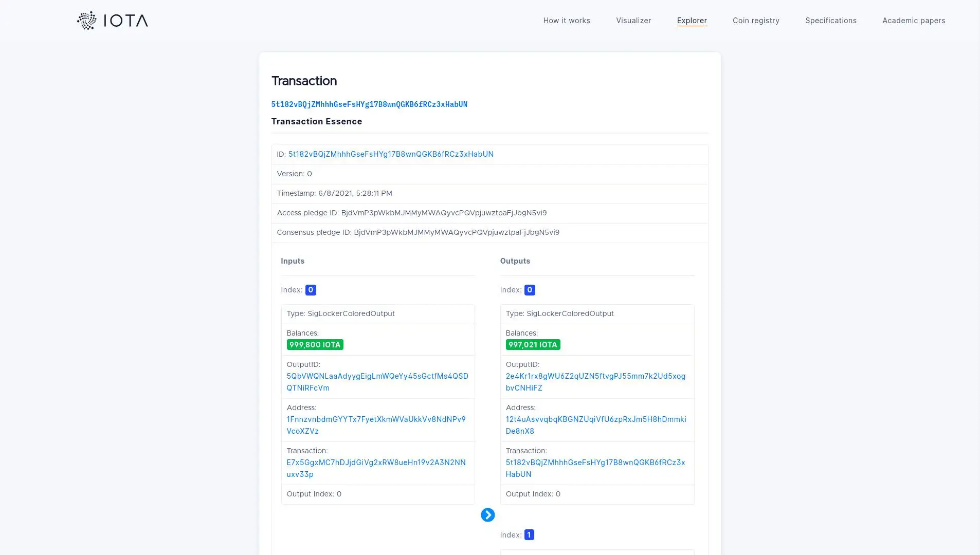The image size is (980, 555).
Task: Click the input Type: SigLockerColoredOutput row
Action: tap(378, 314)
